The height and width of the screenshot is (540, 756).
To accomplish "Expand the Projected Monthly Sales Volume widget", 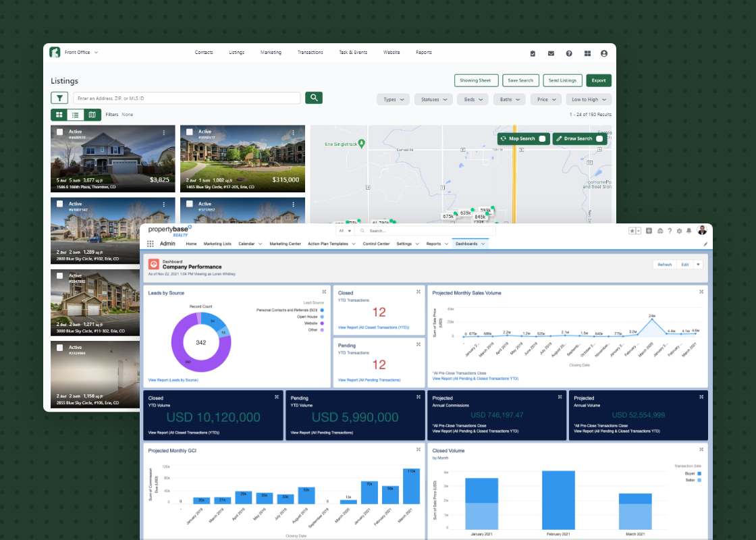I will (x=701, y=292).
